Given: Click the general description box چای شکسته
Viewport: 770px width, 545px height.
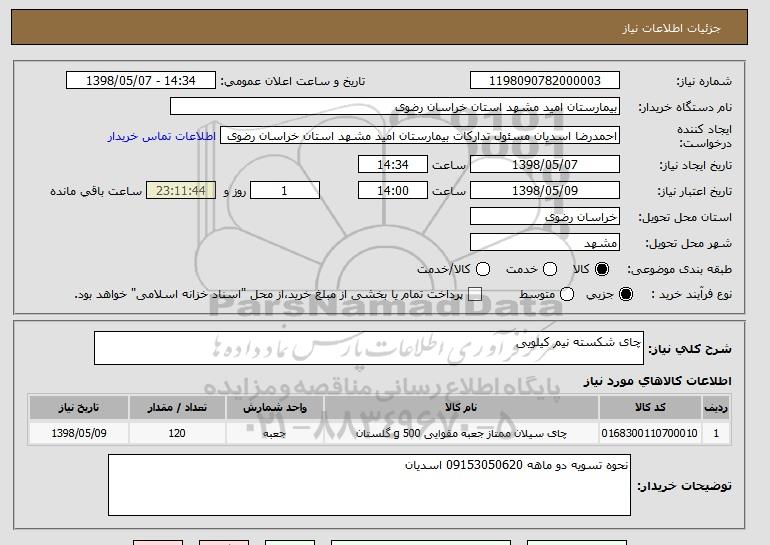Looking at the screenshot, I should [x=369, y=348].
